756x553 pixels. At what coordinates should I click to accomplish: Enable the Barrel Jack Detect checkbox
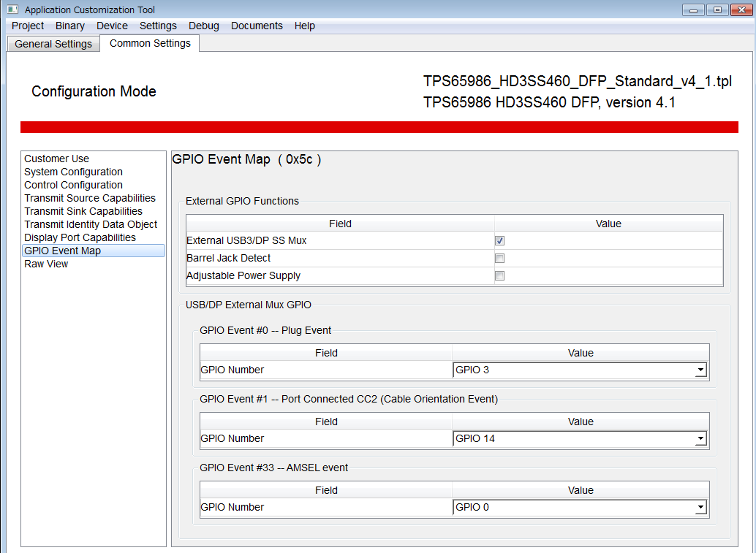pos(499,258)
